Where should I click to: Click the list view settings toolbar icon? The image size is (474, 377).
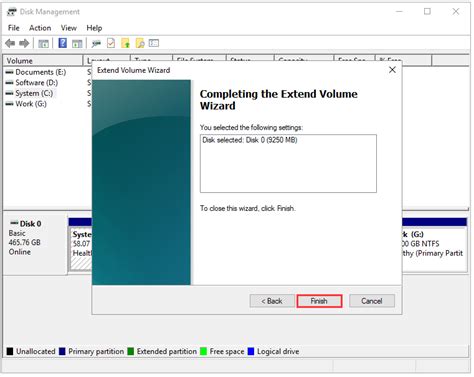(154, 43)
